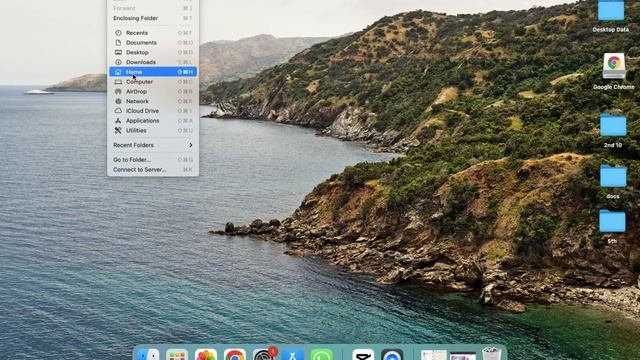640x360 pixels.
Task: Open Recents from the Go menu
Action: [x=153, y=33]
